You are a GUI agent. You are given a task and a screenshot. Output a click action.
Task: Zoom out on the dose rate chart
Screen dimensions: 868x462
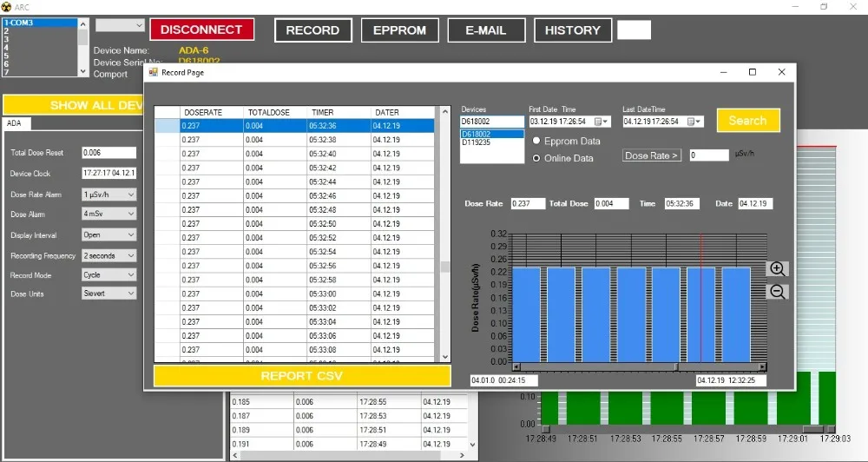coord(778,292)
